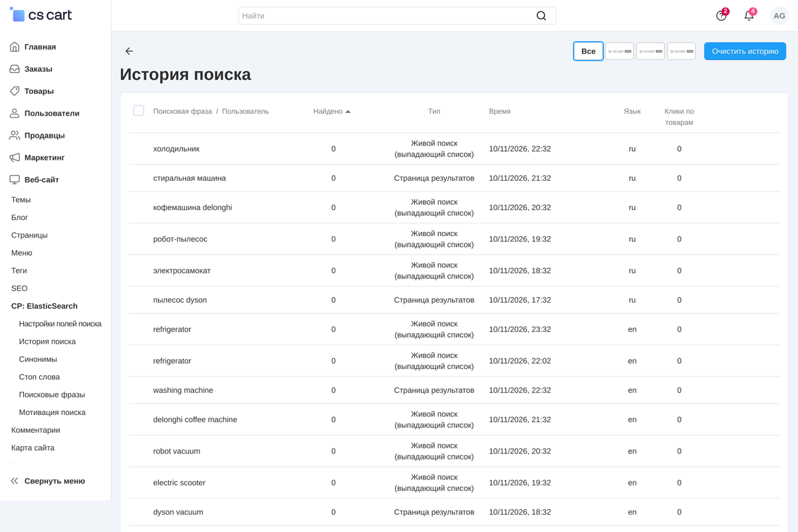Open the Карта сайта menu item
The width and height of the screenshot is (798, 532).
(x=33, y=448)
